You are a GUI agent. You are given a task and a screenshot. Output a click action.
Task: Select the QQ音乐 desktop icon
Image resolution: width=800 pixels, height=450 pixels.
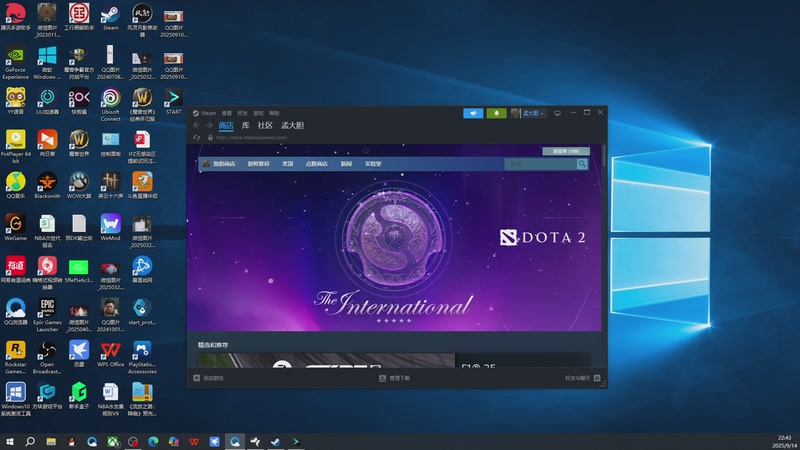coord(15,186)
